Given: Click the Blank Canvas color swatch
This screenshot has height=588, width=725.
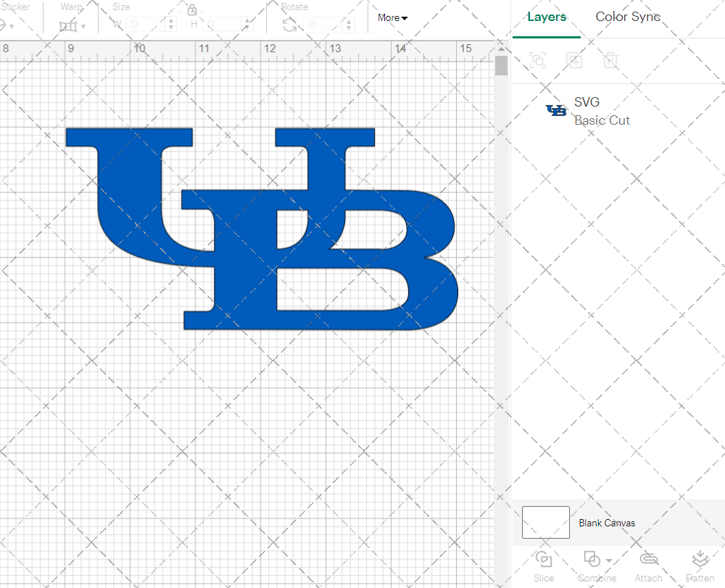Looking at the screenshot, I should pyautogui.click(x=544, y=522).
